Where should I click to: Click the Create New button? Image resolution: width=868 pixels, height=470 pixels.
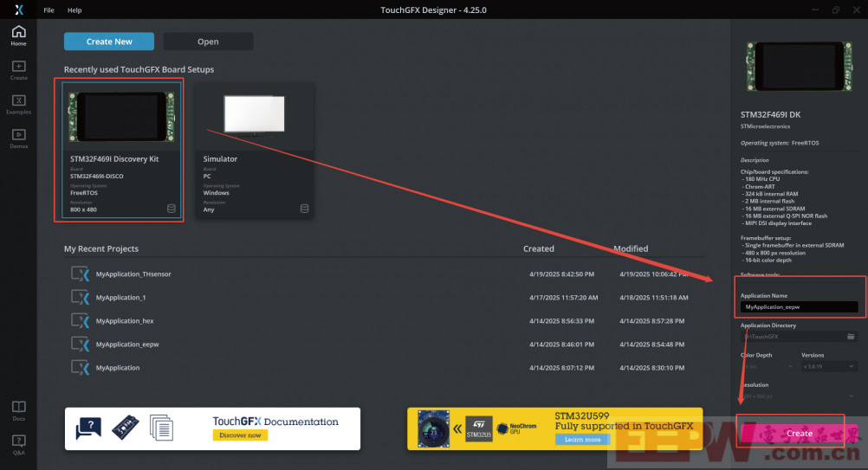tap(109, 42)
